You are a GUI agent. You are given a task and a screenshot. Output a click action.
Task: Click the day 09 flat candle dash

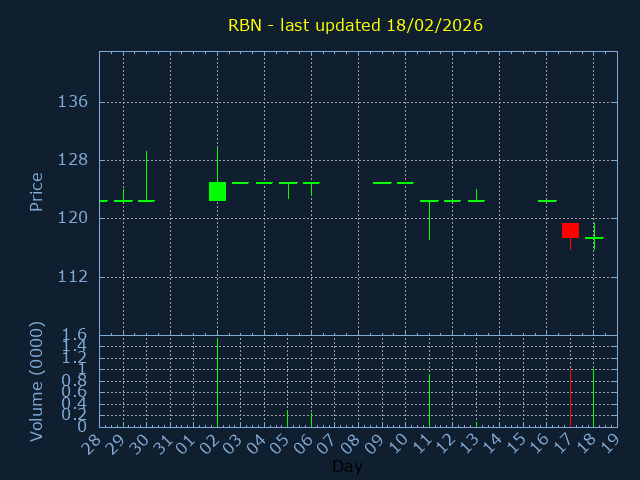(x=382, y=183)
